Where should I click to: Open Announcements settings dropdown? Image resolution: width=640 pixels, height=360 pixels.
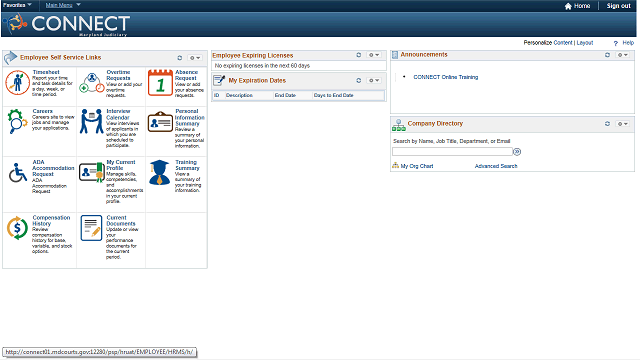tap(622, 55)
